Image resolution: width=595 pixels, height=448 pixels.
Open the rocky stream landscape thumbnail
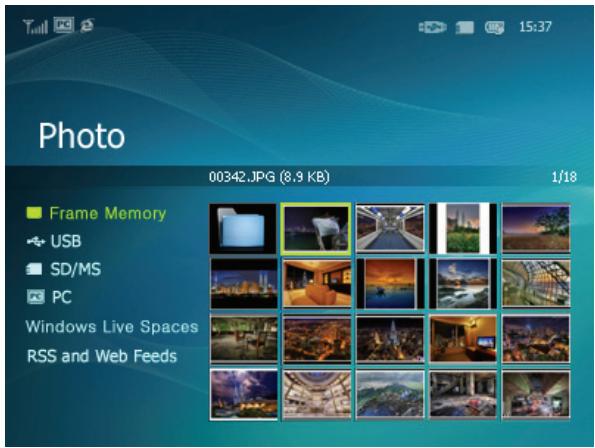click(x=463, y=283)
